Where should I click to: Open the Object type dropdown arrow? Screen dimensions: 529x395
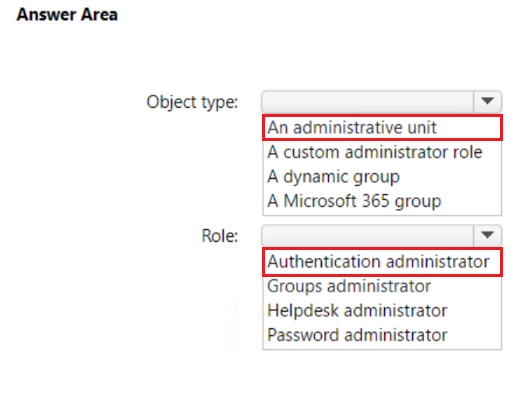[487, 101]
